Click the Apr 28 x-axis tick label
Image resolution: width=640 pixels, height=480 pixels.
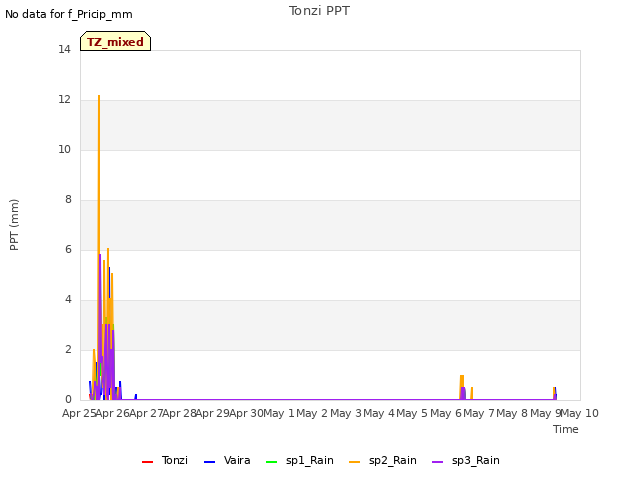click(180, 413)
